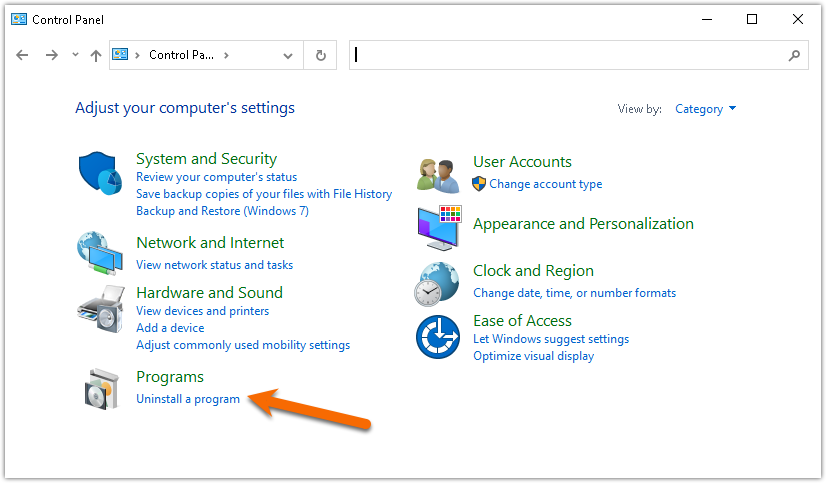
Task: Maximize the Control Panel window
Action: pyautogui.click(x=752, y=19)
